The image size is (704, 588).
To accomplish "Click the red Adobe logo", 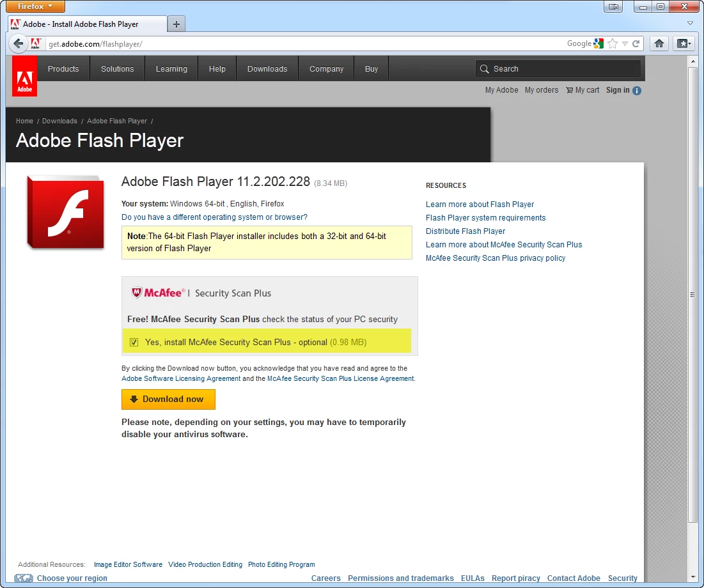I will (25, 76).
